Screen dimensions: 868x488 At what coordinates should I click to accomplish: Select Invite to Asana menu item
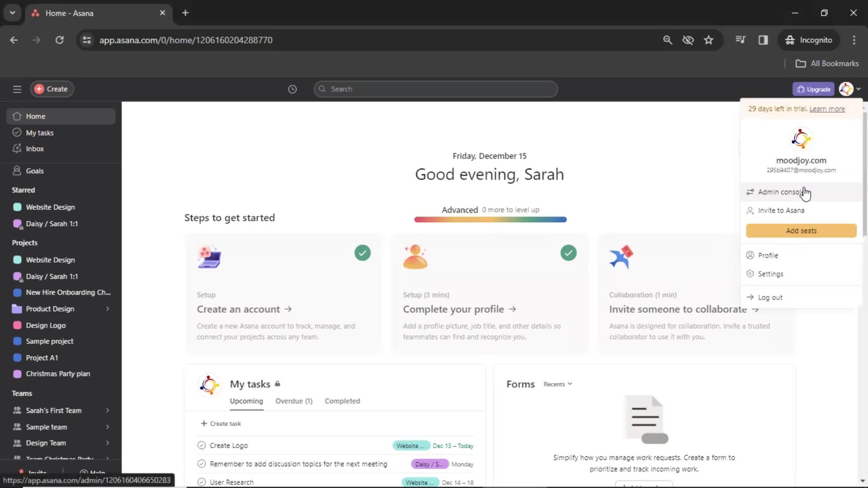coord(801,211)
